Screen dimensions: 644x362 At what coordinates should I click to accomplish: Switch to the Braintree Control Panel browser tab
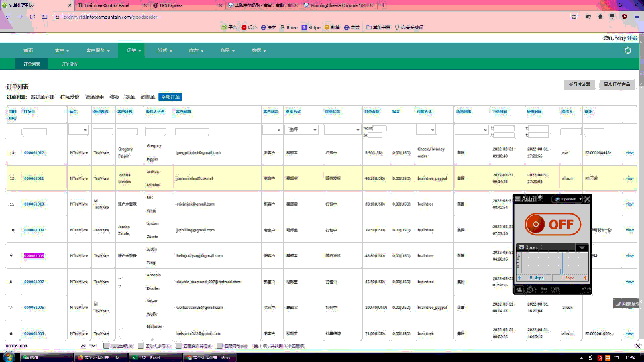tap(111, 5)
